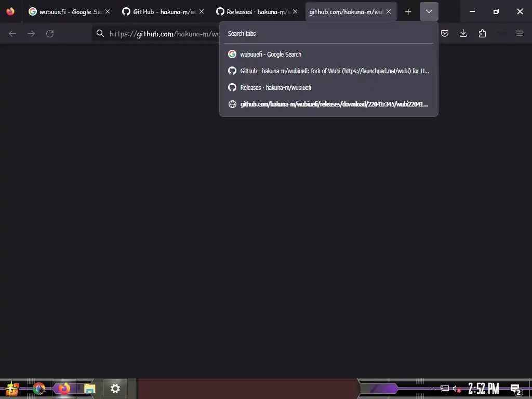Select GitHub hakuna-m/wubiuefi fork of Wubi entry
532x399 pixels.
329,71
